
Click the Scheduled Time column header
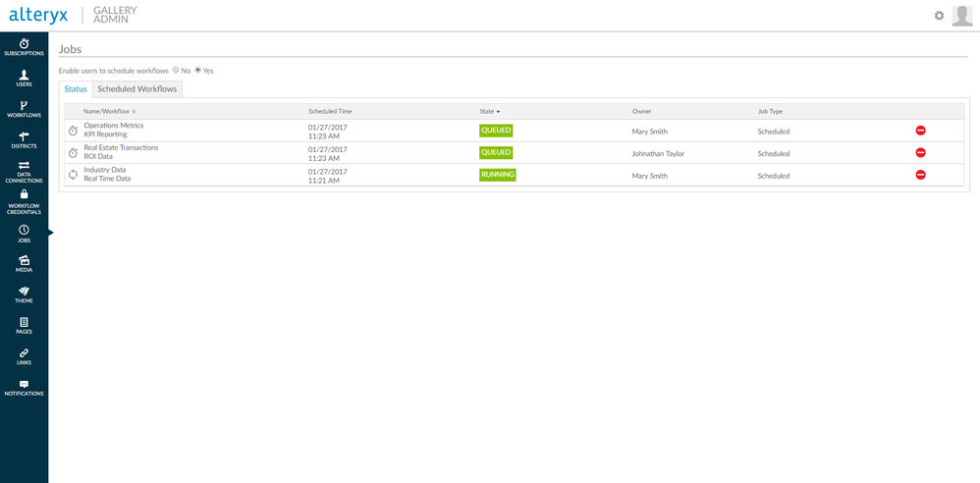click(330, 111)
